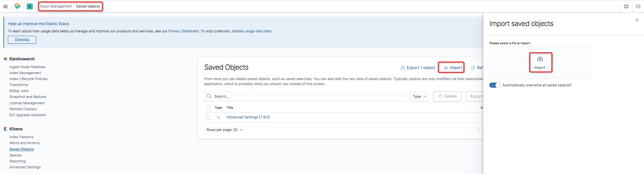Viewport: 644px width, 174px height.
Task: Click the Elastic logo icon
Action: [17, 6]
